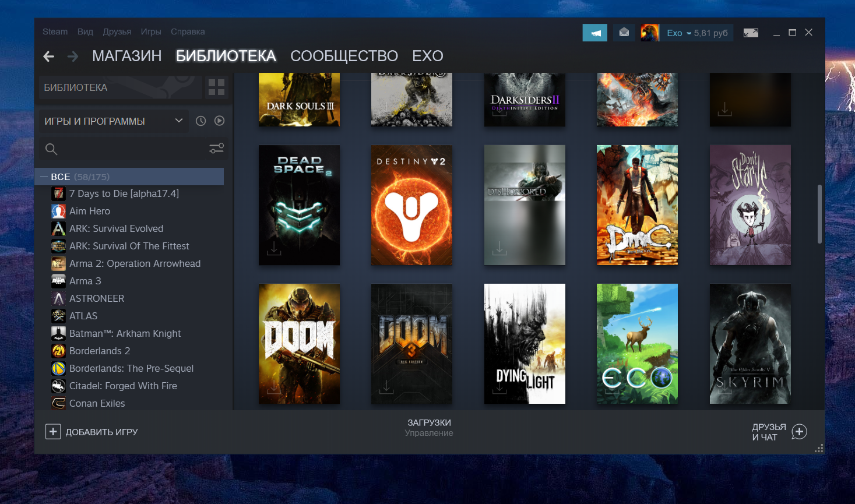
Task: Click the ASTRONEER game icon
Action: point(58,298)
